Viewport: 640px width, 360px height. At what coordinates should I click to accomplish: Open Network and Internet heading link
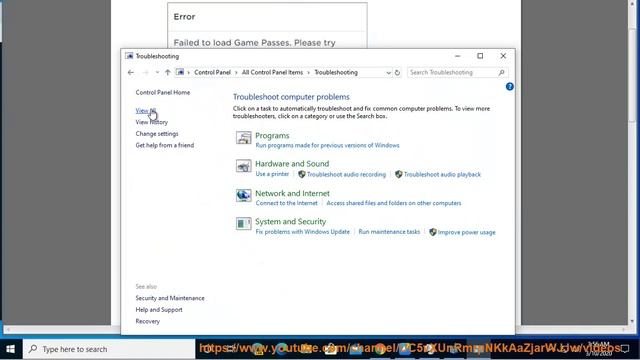coord(292,193)
